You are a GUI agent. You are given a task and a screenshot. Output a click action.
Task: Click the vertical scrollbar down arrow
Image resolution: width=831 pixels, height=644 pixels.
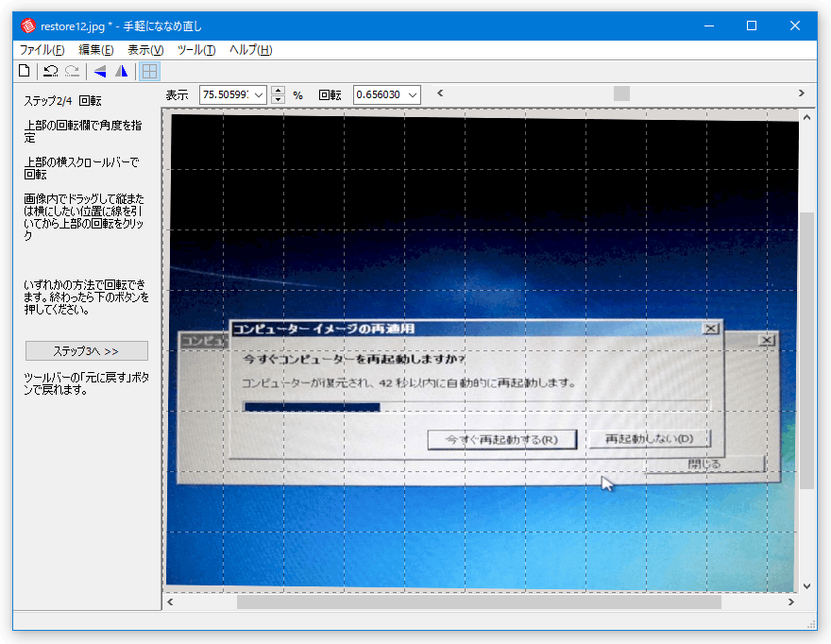pos(806,586)
